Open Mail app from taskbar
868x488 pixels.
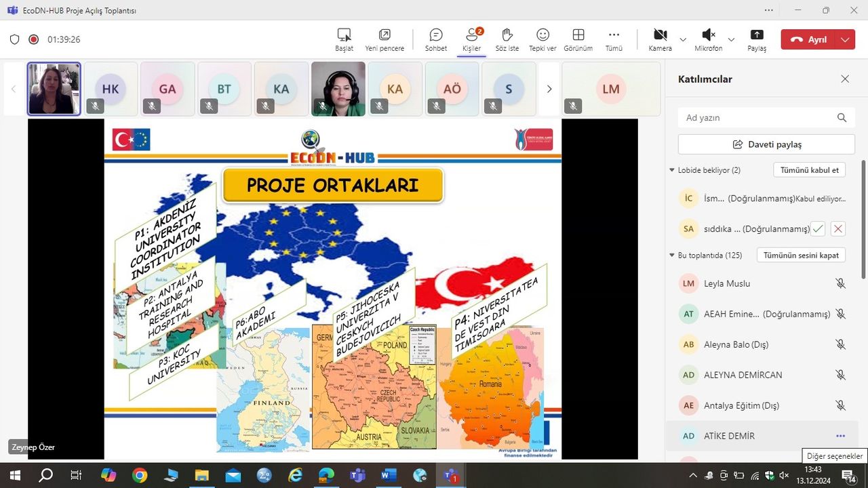(x=233, y=475)
